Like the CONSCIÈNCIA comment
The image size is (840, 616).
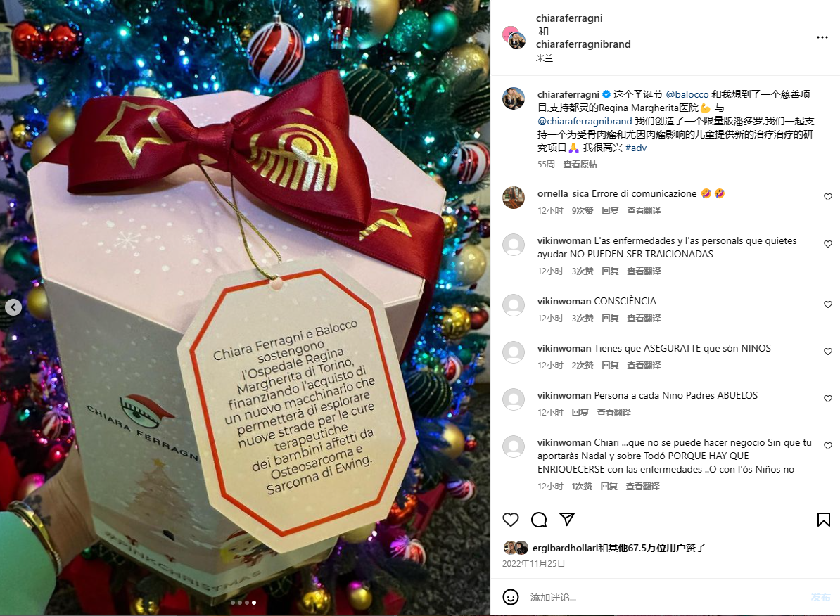[827, 304]
